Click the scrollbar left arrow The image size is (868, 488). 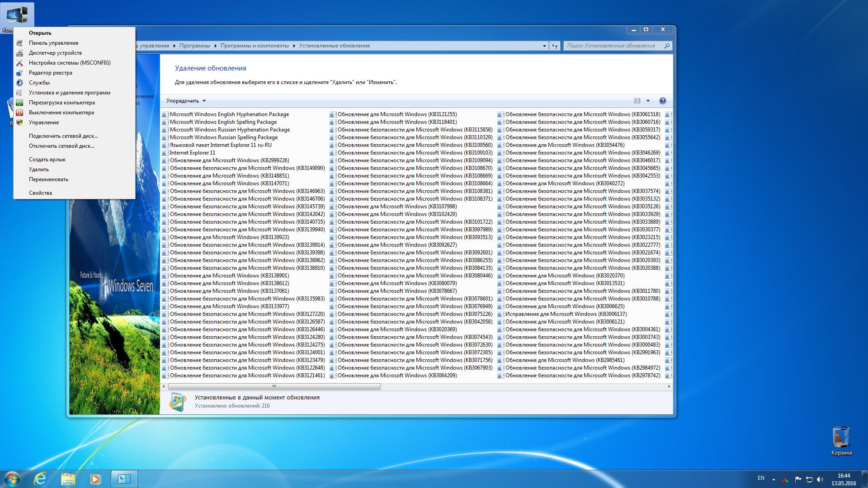coord(164,386)
